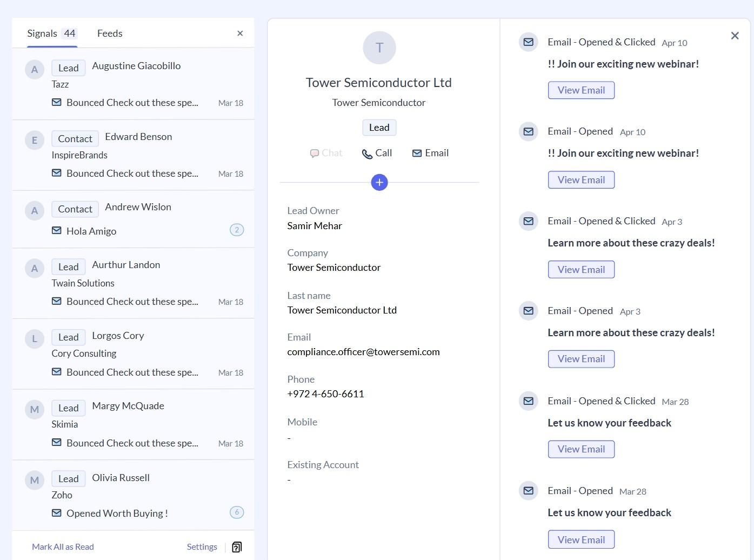The width and height of the screenshot is (754, 560).
Task: Click Twain Solutions company name
Action: [83, 283]
